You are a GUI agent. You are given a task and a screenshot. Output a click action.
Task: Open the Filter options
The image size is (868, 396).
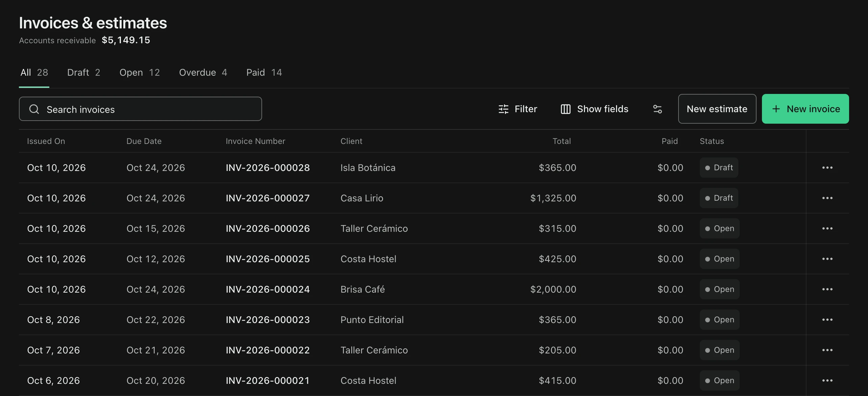point(518,109)
